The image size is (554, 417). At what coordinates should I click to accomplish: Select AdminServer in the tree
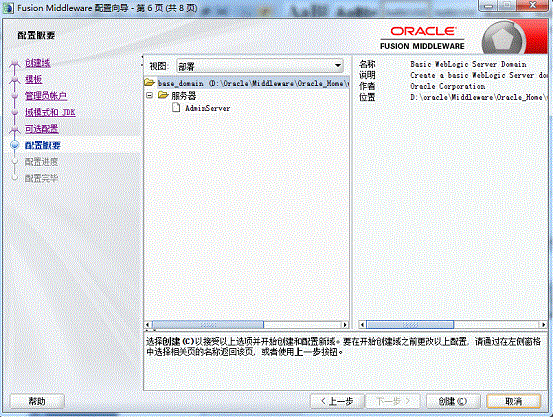click(x=207, y=108)
